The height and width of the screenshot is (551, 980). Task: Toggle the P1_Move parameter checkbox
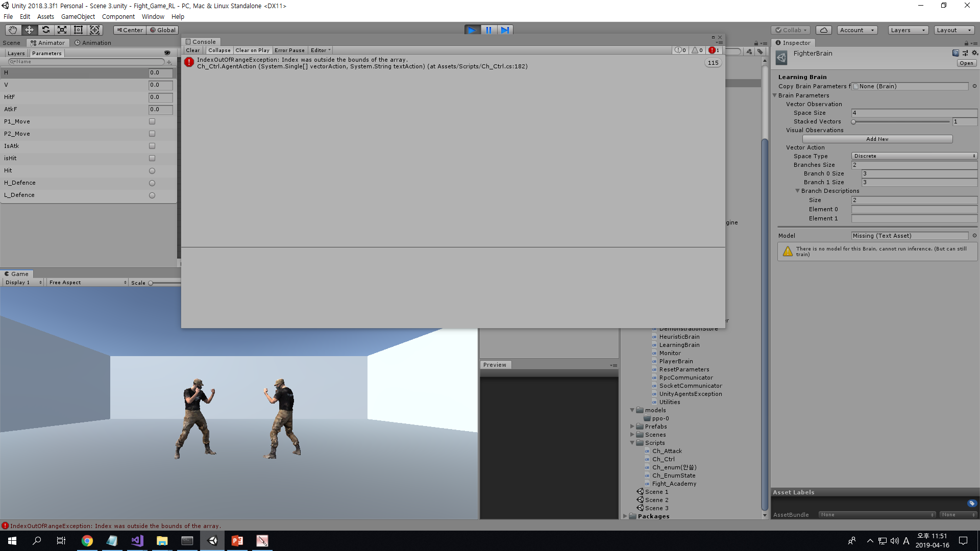[x=152, y=121]
